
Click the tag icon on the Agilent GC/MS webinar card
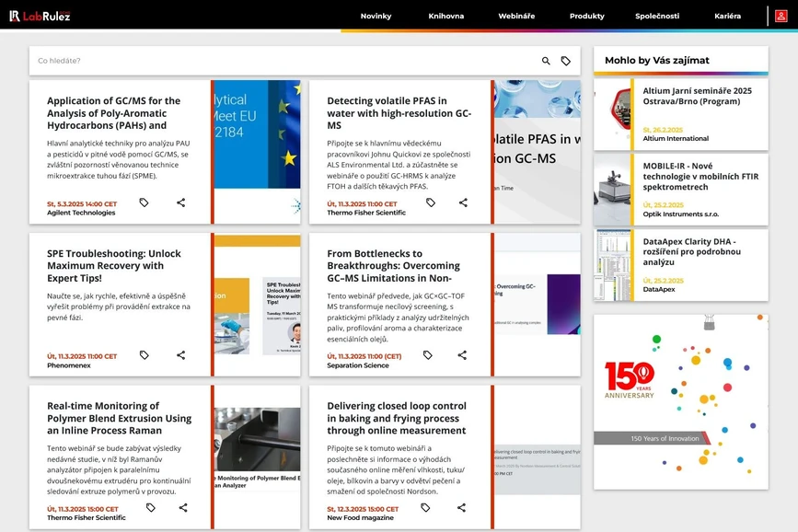tap(145, 202)
